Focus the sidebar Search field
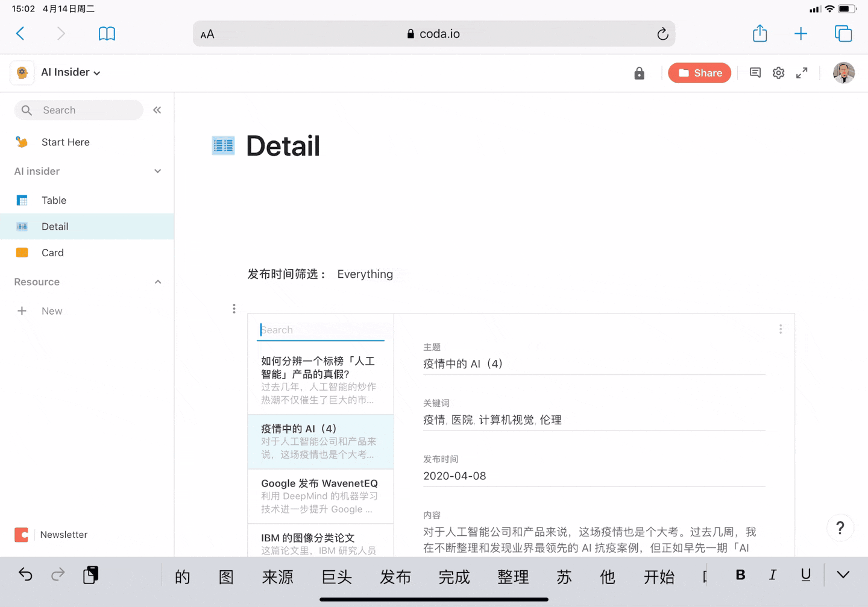 coord(79,110)
